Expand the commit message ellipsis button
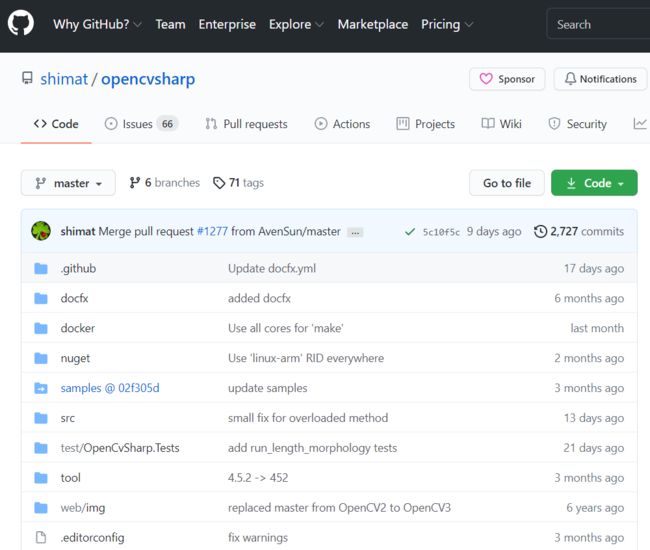650x550 pixels. pyautogui.click(x=355, y=233)
